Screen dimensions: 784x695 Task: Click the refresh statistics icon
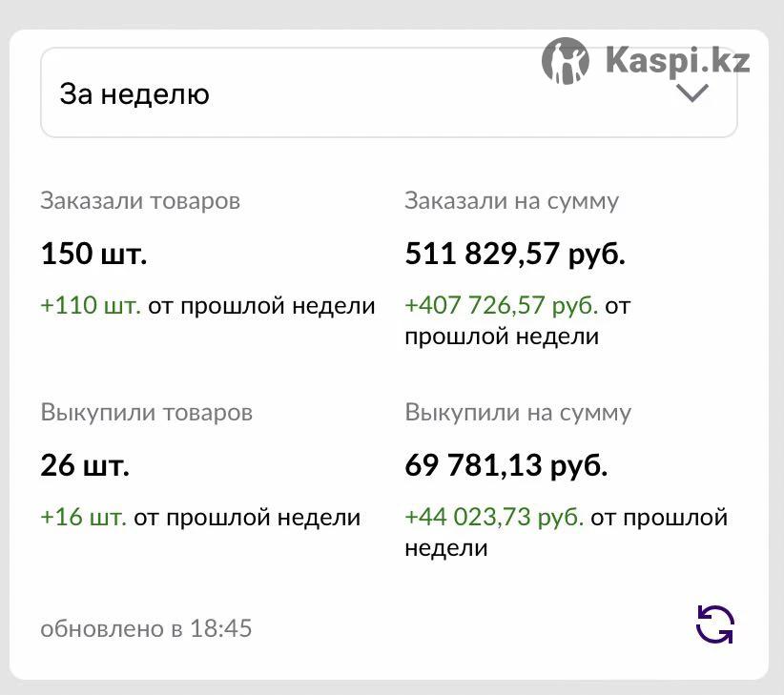tap(715, 624)
